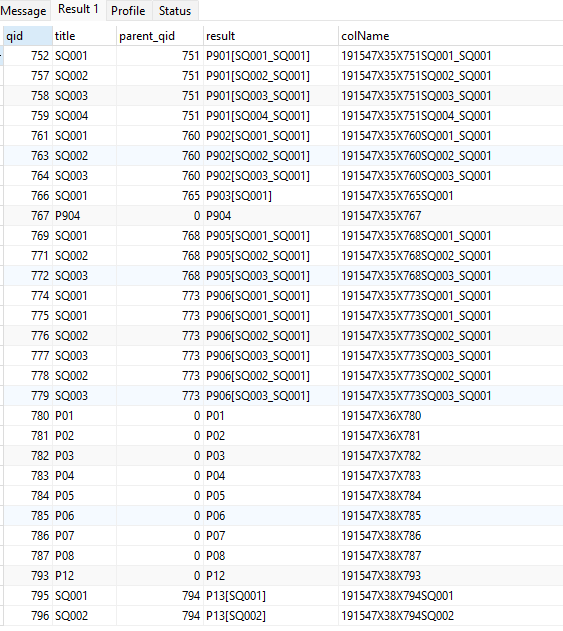The height and width of the screenshot is (631, 563).
Task: Sort by the qid column header
Action: pos(28,36)
